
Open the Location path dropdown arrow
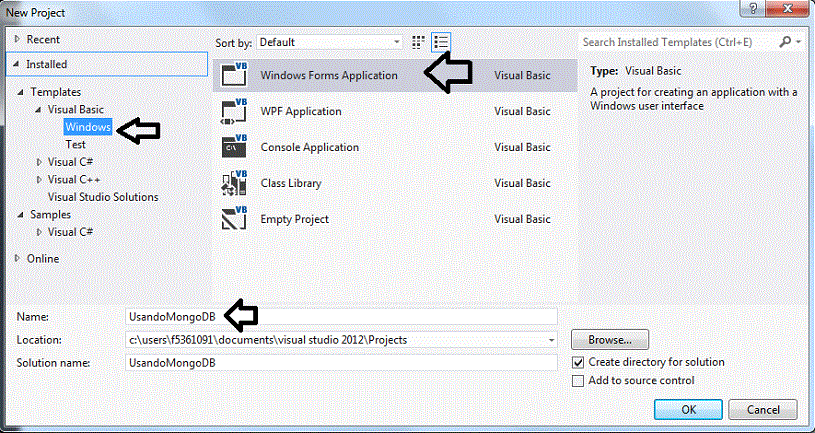coord(551,340)
